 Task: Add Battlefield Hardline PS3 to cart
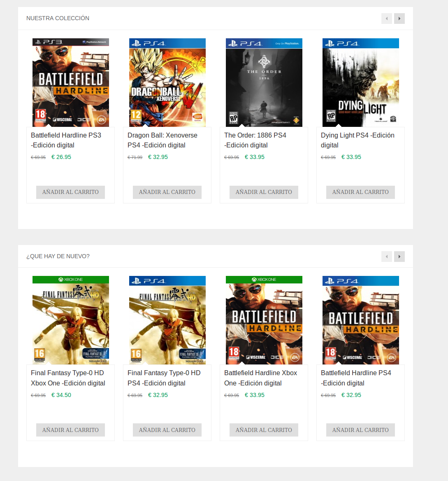tap(70, 192)
